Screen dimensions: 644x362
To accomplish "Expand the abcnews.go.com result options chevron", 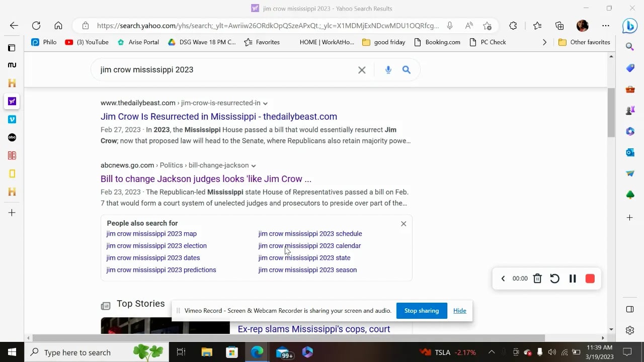I will pyautogui.click(x=254, y=166).
